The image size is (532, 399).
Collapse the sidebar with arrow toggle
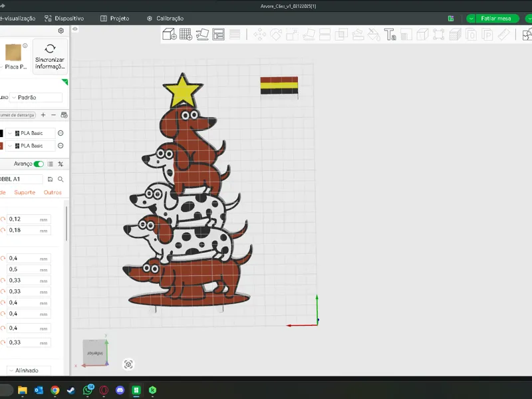click(x=75, y=29)
